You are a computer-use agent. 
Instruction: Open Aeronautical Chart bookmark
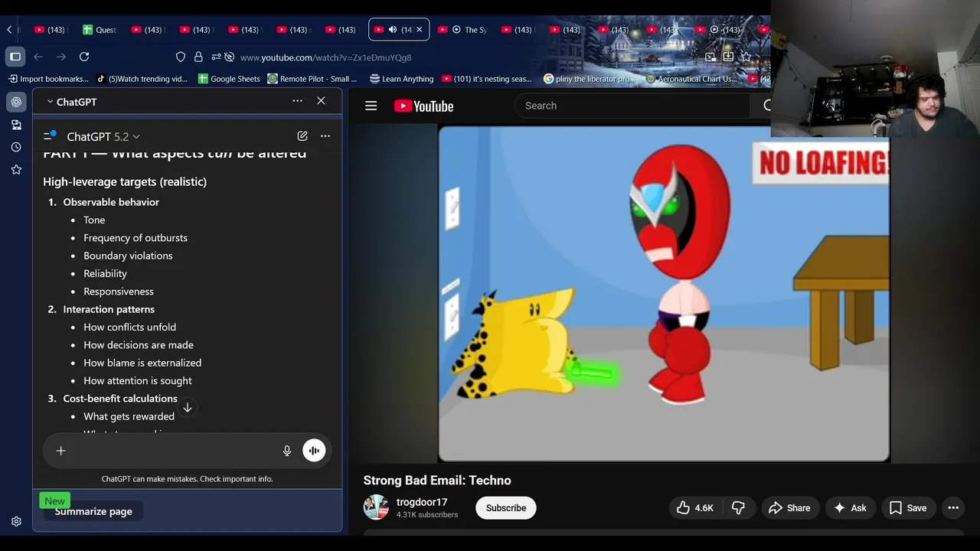691,79
